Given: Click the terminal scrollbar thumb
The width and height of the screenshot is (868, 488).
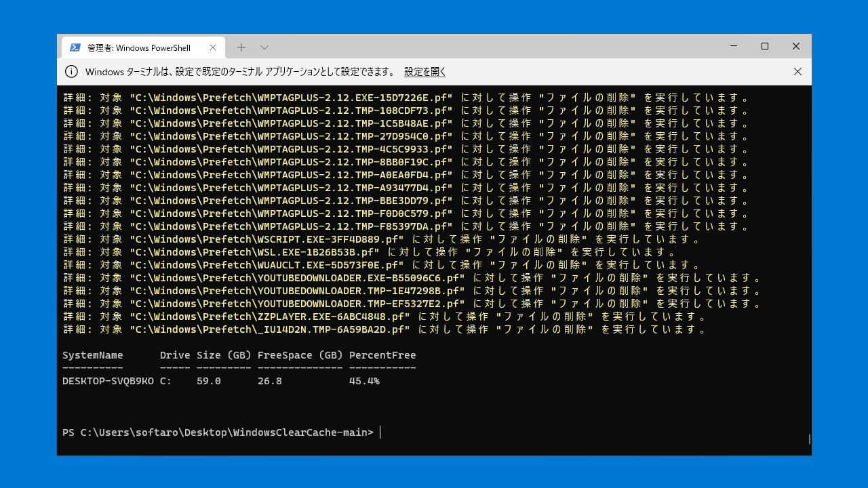Looking at the screenshot, I should pyautogui.click(x=809, y=439).
